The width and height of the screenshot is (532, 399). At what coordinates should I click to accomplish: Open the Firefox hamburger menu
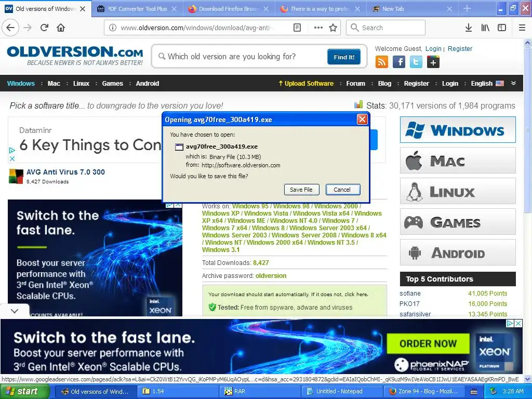[x=522, y=28]
